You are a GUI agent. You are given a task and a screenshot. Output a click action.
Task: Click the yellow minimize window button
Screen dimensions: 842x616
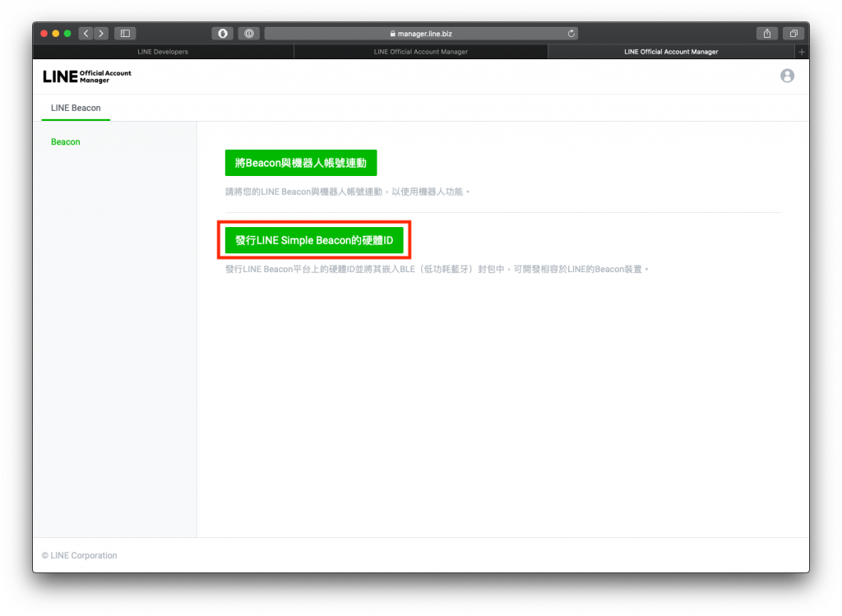click(x=56, y=33)
